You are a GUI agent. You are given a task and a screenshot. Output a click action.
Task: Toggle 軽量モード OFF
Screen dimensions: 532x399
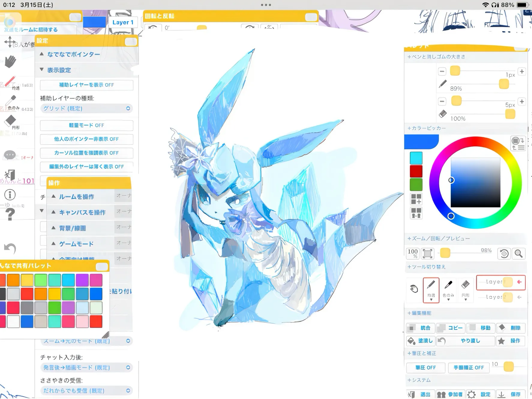point(86,125)
